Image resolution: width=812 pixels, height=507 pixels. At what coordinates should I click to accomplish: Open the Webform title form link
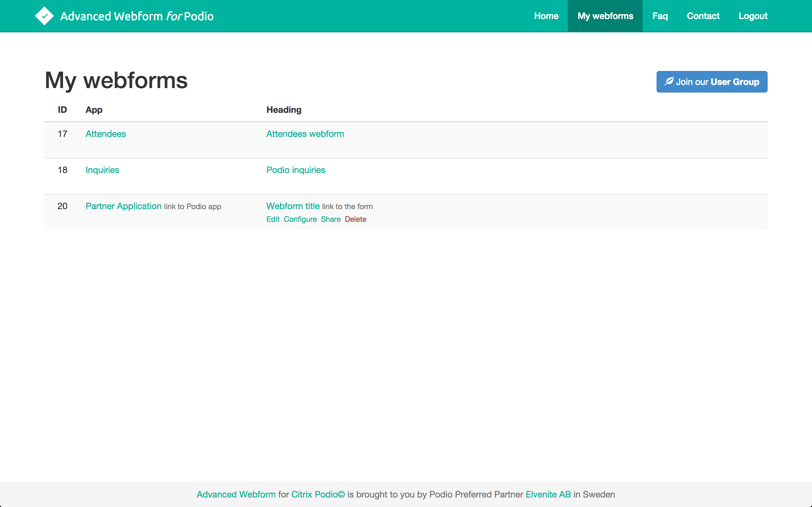[292, 206]
